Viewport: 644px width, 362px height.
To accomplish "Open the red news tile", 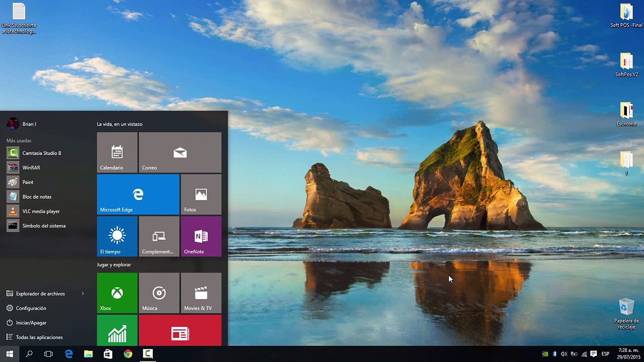I will point(180,330).
